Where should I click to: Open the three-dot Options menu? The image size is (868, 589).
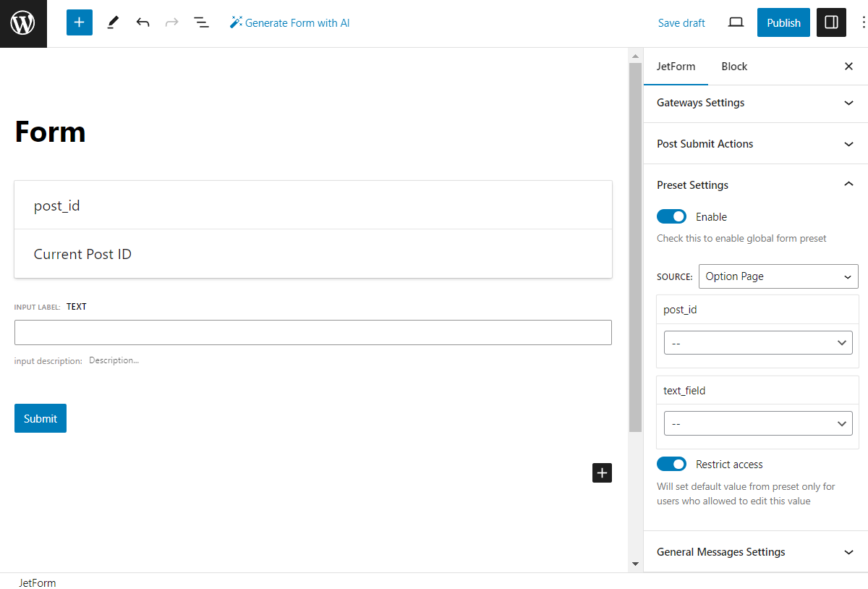863,22
